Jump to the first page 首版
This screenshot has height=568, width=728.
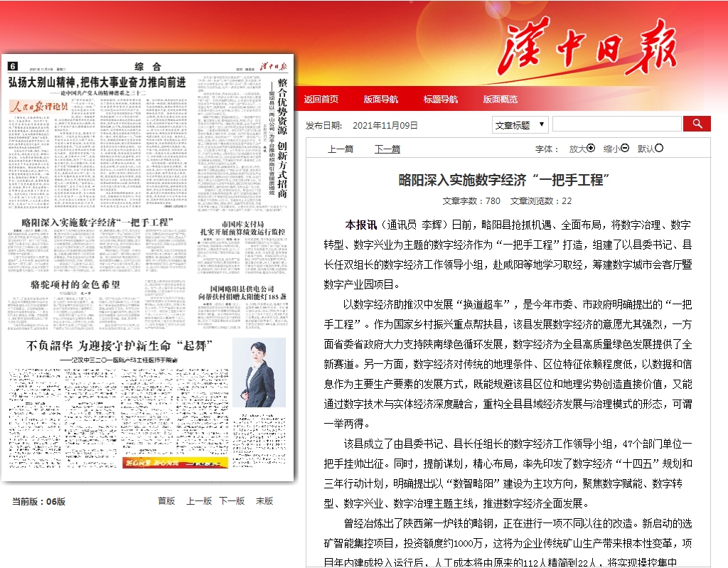(x=166, y=501)
